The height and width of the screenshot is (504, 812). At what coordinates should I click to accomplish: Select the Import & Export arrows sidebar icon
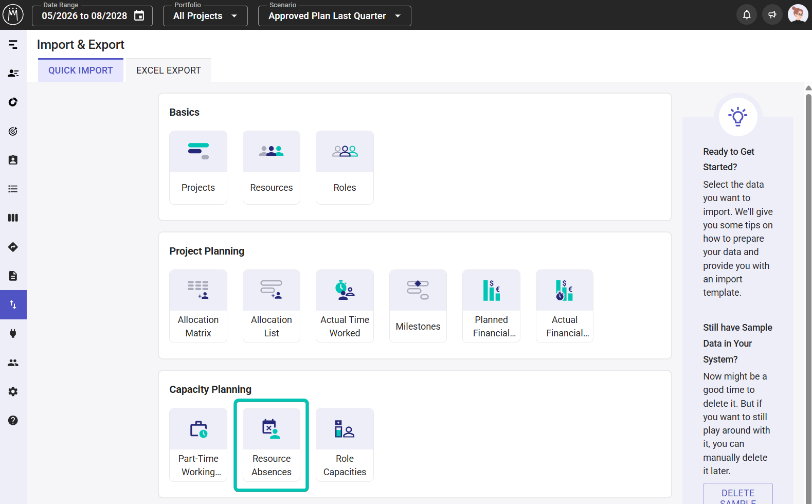[13, 304]
